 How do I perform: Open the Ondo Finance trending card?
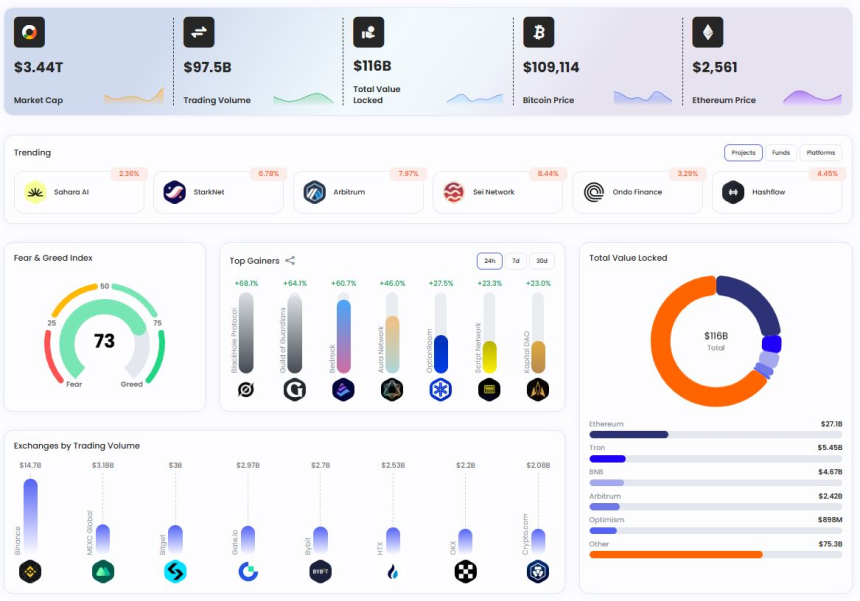[x=637, y=192]
